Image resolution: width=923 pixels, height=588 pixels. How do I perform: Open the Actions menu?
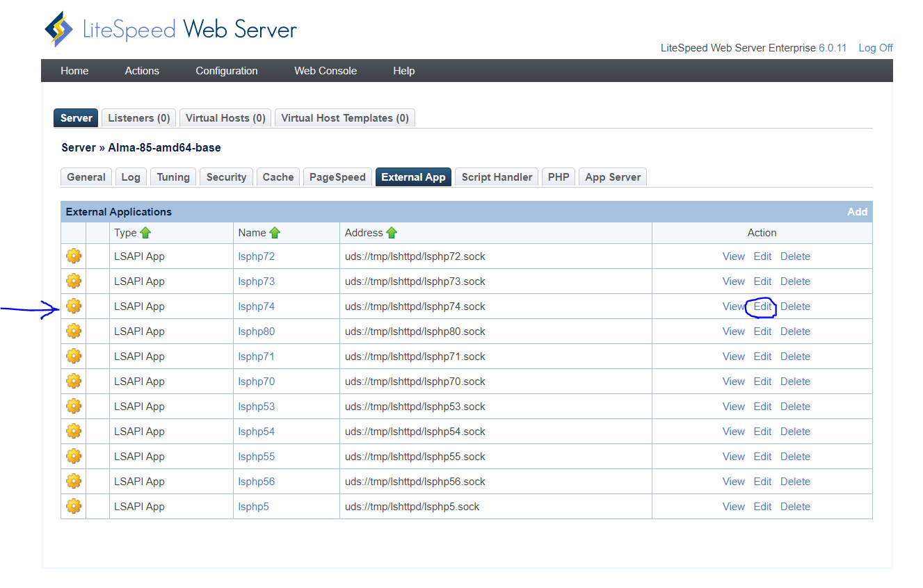[x=142, y=71]
